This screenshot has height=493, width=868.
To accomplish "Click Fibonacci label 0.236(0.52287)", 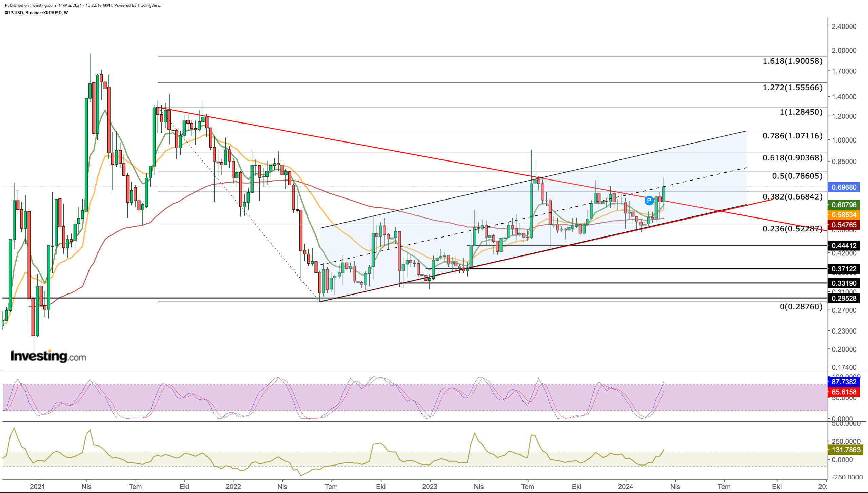I will [x=792, y=229].
